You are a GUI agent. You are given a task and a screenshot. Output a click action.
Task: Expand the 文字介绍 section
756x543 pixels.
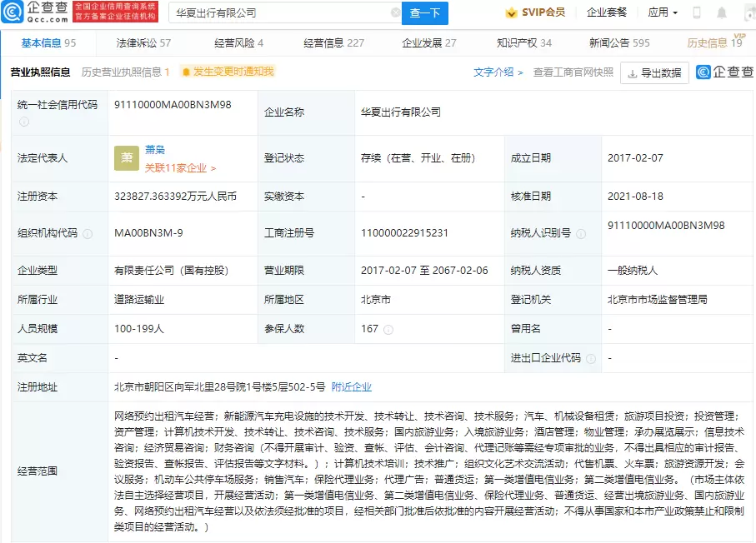(498, 72)
